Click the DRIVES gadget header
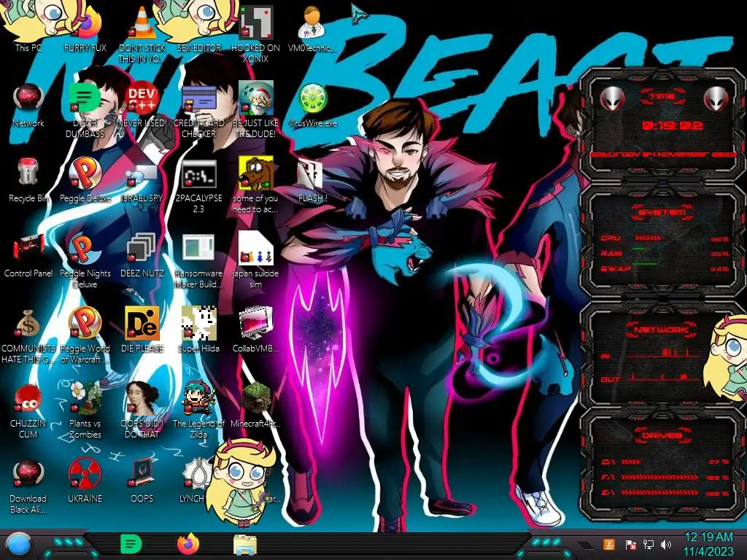747x560 pixels. (661, 435)
